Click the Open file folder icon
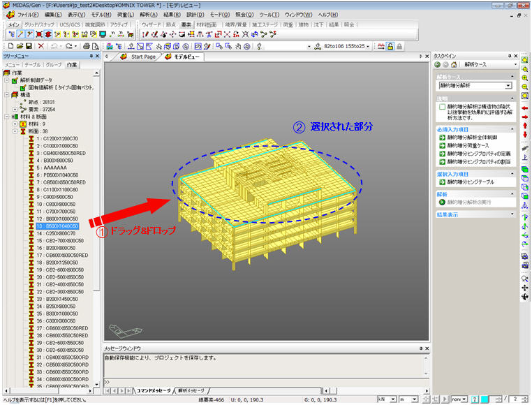 (x=20, y=46)
